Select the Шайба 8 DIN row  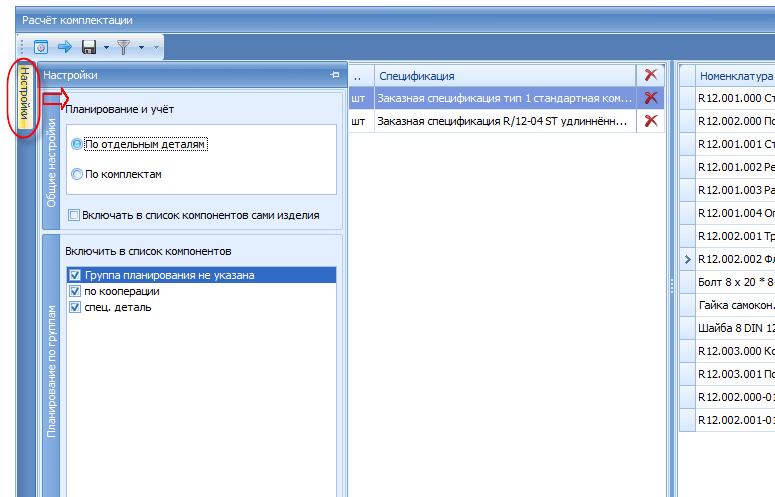735,328
